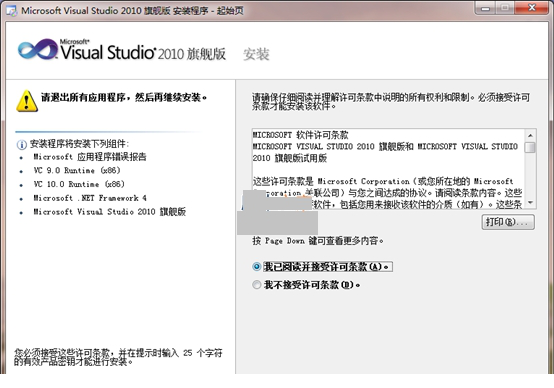Close the Visual Studio installer window
This screenshot has width=554, height=388.
532,8
